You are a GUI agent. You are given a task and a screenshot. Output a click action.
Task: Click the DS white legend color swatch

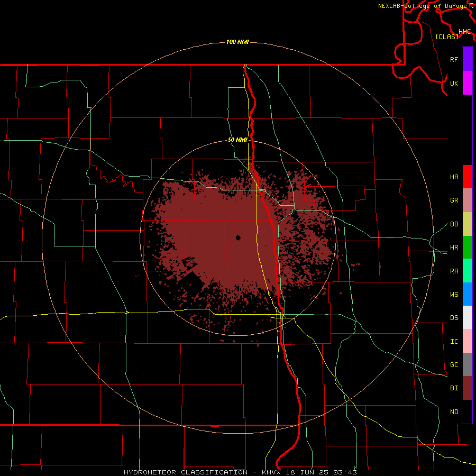[x=467, y=317]
